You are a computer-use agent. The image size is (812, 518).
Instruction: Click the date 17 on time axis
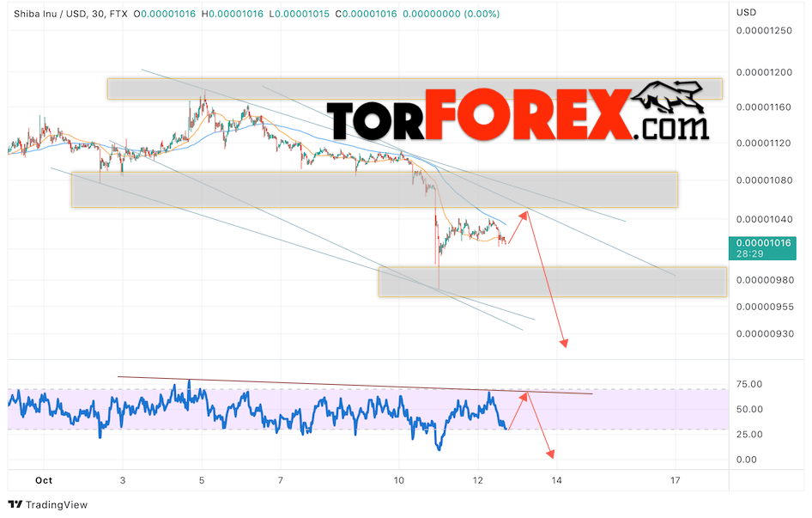675,481
